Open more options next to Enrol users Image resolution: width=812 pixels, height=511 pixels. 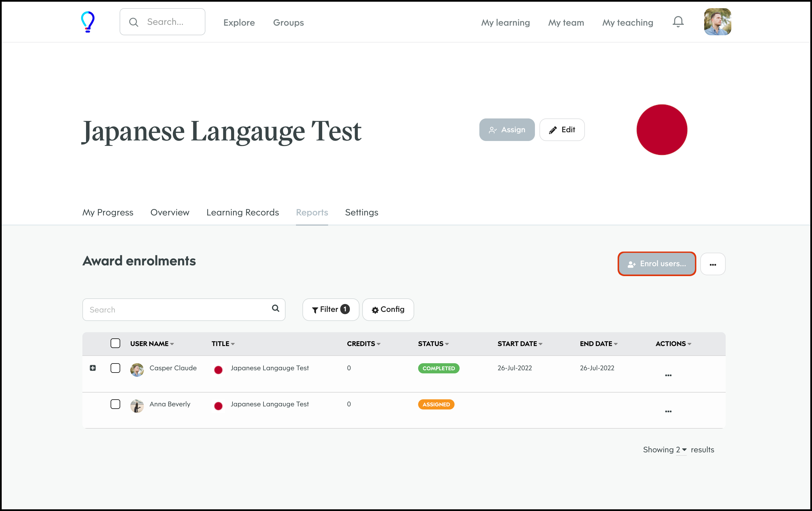(x=712, y=264)
